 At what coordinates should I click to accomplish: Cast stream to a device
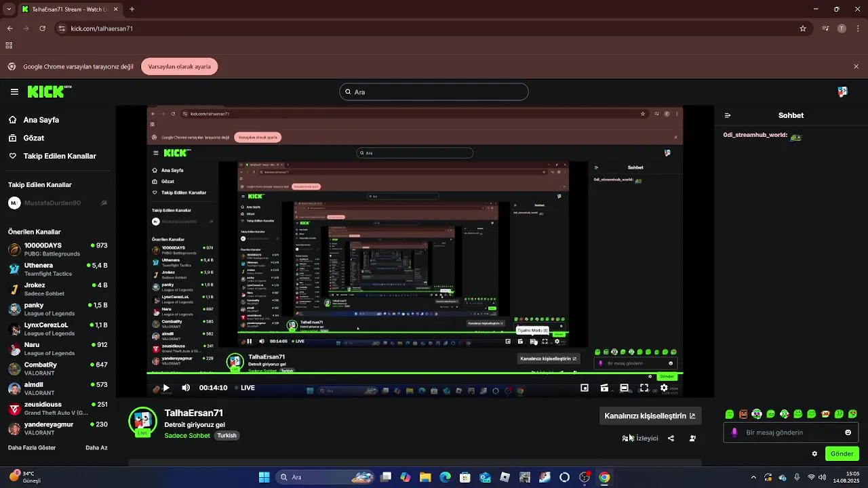604,388
